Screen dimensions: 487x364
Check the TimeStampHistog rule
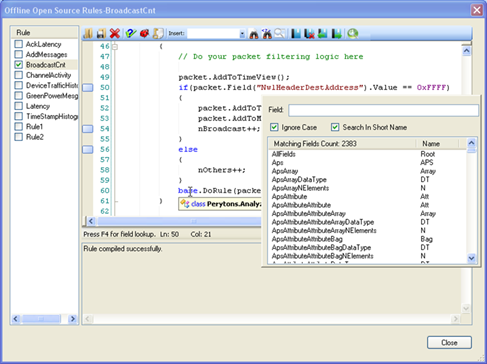point(19,116)
